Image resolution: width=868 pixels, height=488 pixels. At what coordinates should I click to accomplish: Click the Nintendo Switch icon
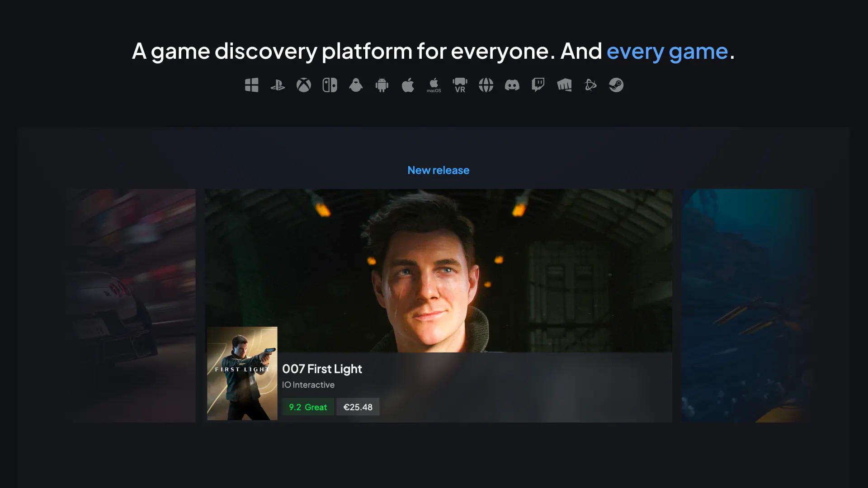click(330, 85)
